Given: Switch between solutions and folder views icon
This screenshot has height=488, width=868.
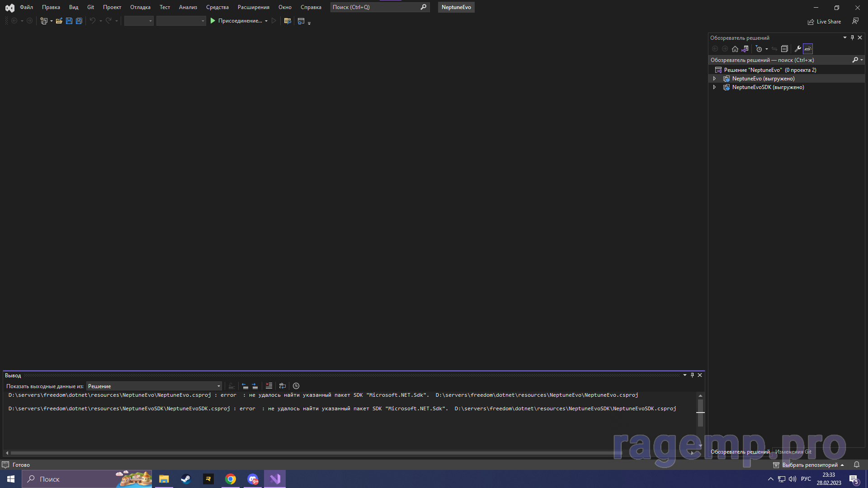Looking at the screenshot, I should [x=745, y=49].
